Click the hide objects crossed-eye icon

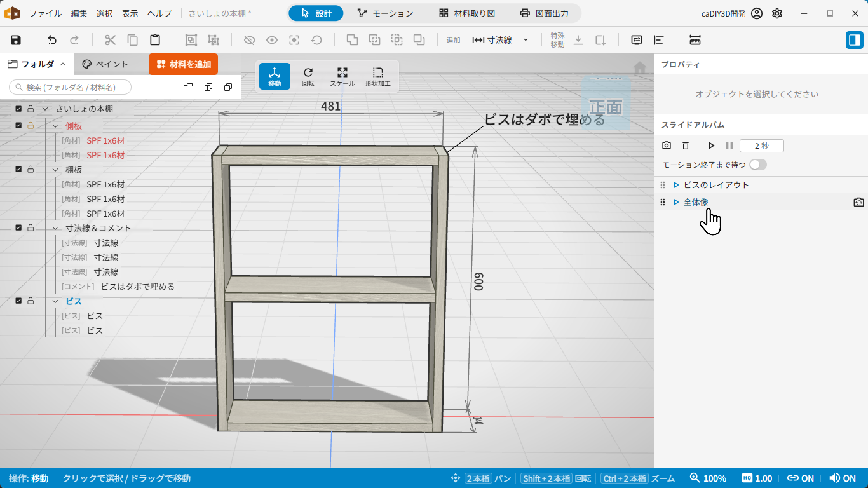249,40
